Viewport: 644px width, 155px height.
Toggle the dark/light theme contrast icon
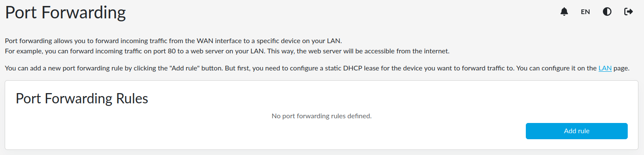pos(607,12)
